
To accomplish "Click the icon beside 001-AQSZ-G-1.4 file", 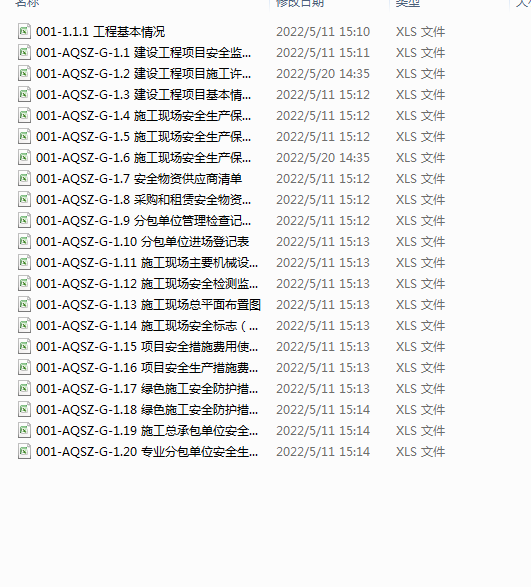I will [24, 115].
